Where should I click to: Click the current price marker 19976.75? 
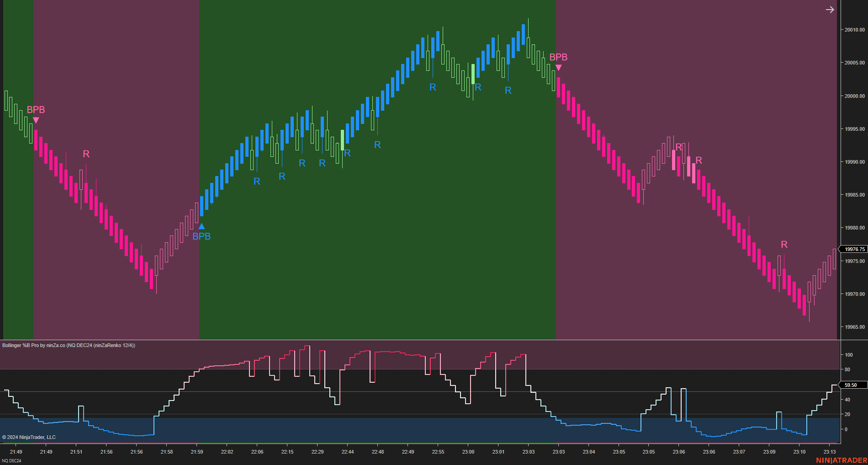tap(853, 249)
